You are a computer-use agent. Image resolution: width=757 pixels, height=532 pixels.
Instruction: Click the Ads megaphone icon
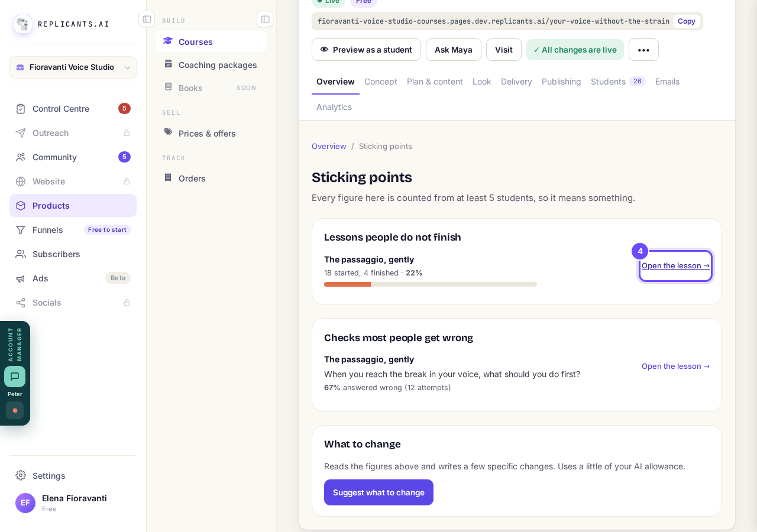21,278
